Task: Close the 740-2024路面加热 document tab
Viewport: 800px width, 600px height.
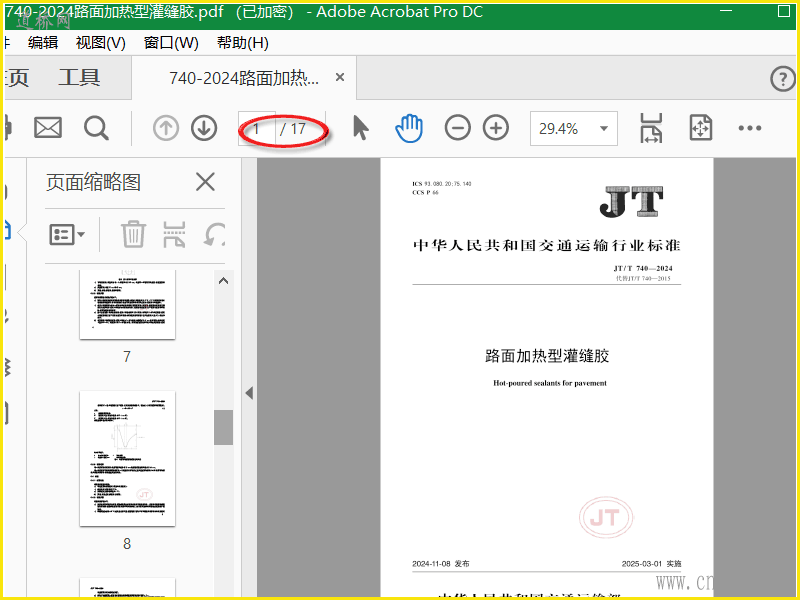Action: point(340,77)
